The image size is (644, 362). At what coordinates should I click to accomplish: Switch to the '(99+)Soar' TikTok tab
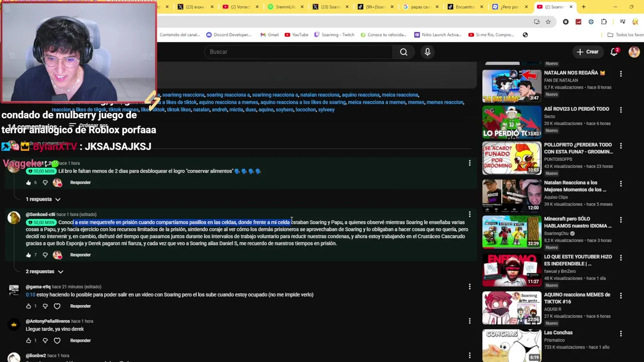pos(375,7)
